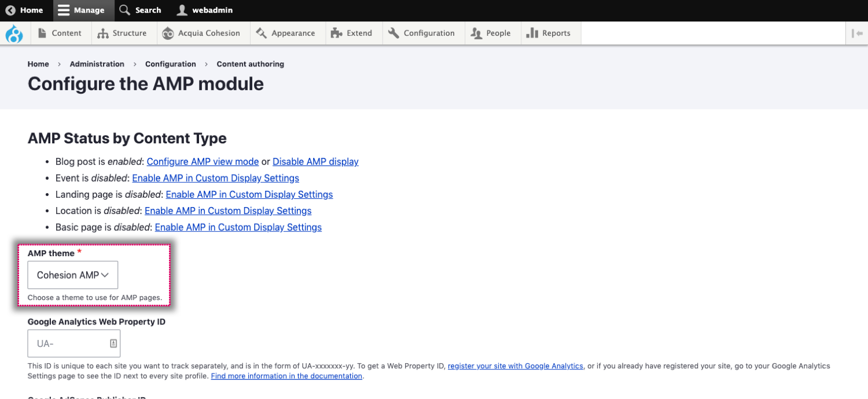This screenshot has height=399, width=868.
Task: Open the Content menu
Action: pyautogui.click(x=60, y=33)
